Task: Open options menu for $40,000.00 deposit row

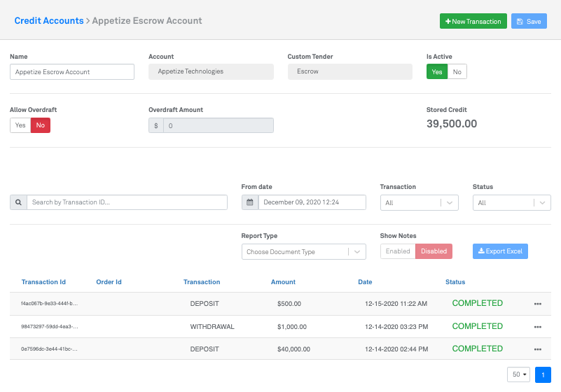Action: (x=537, y=349)
